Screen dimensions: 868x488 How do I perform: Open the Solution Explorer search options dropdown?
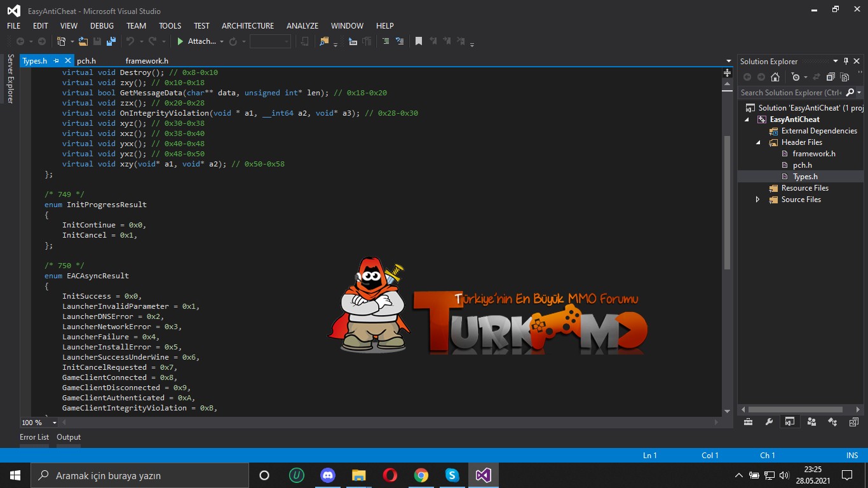point(859,93)
